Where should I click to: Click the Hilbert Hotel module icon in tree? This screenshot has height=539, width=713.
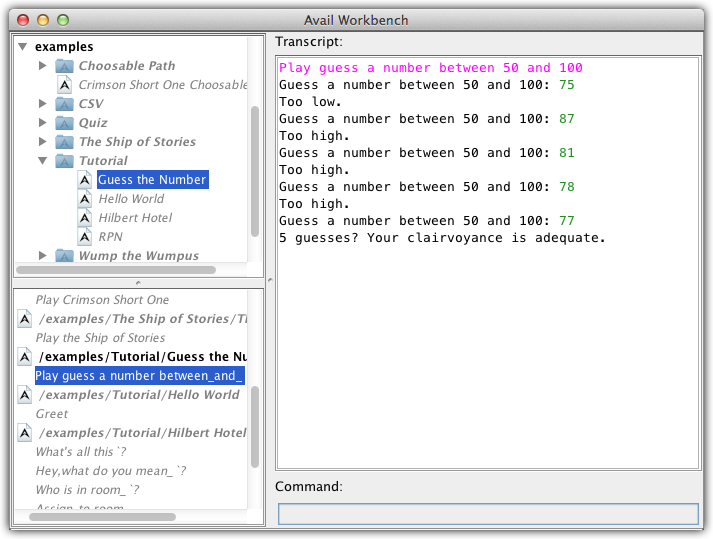point(85,218)
